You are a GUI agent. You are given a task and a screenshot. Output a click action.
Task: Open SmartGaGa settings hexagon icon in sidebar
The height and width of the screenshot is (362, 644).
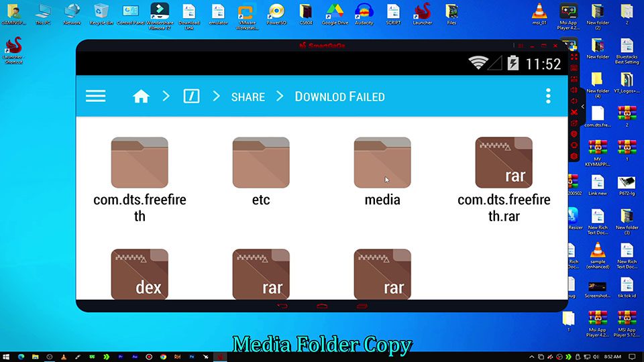[574, 156]
